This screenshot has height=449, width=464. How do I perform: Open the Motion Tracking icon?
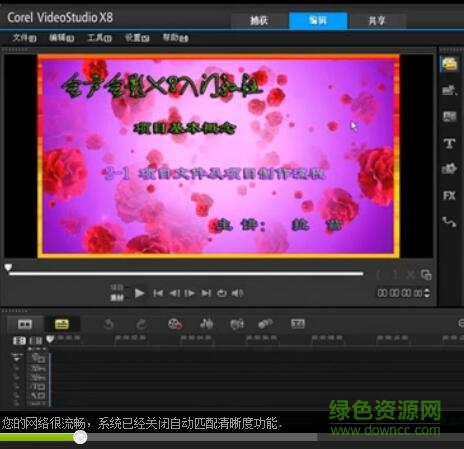(265, 324)
